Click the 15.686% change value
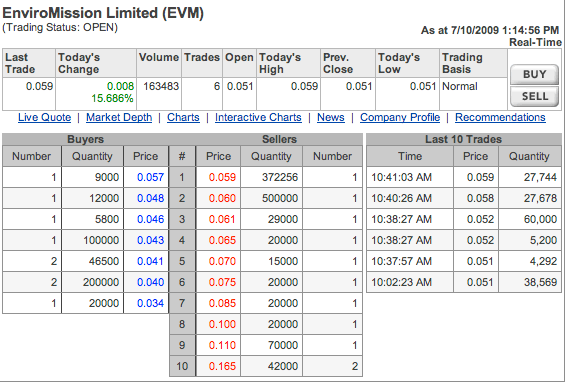 112,98
